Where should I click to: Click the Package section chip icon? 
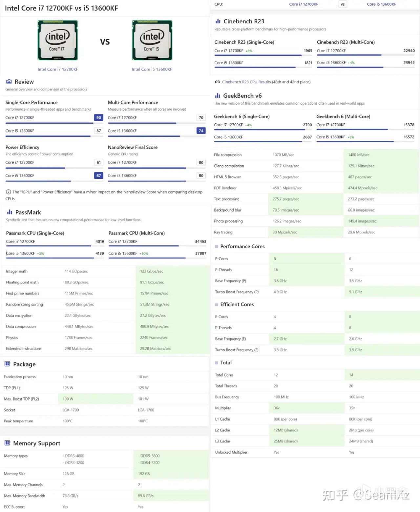[x=7, y=364]
